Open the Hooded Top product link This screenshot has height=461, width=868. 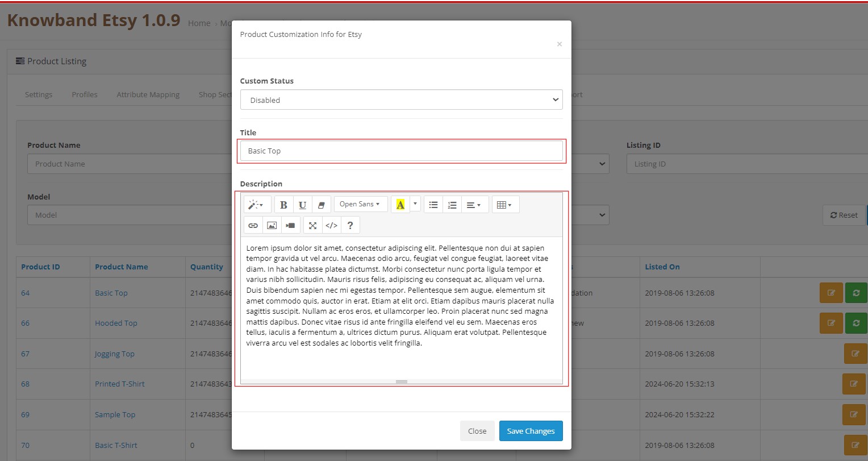[116, 323]
